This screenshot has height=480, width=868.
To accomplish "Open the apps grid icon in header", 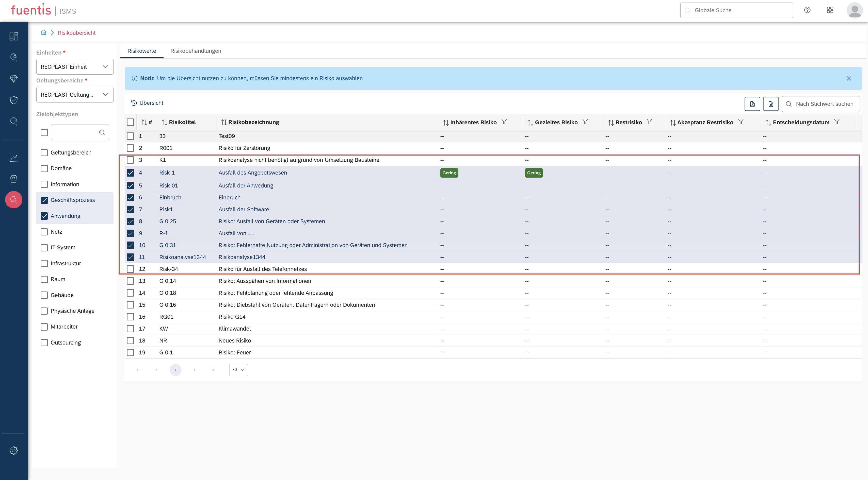I will pos(830,10).
